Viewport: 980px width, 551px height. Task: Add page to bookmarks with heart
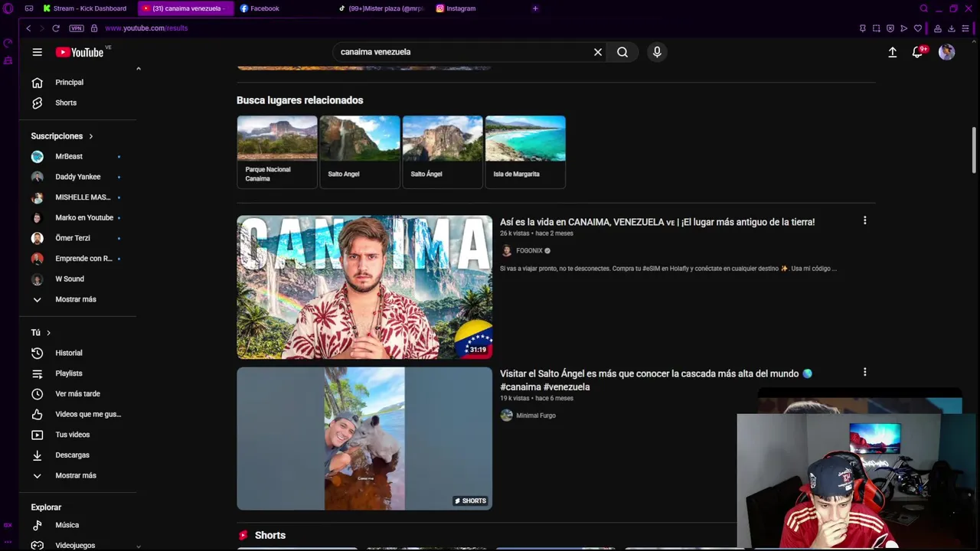tap(918, 28)
